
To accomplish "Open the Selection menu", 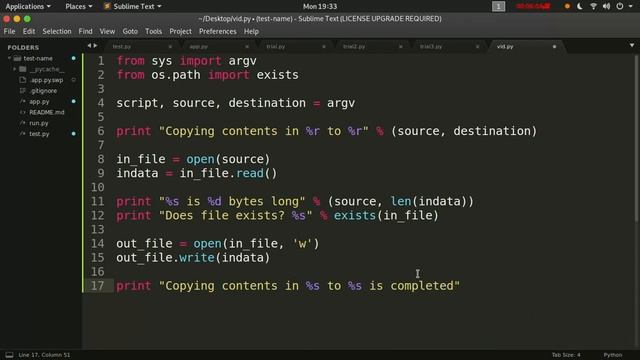I will click(x=57, y=31).
